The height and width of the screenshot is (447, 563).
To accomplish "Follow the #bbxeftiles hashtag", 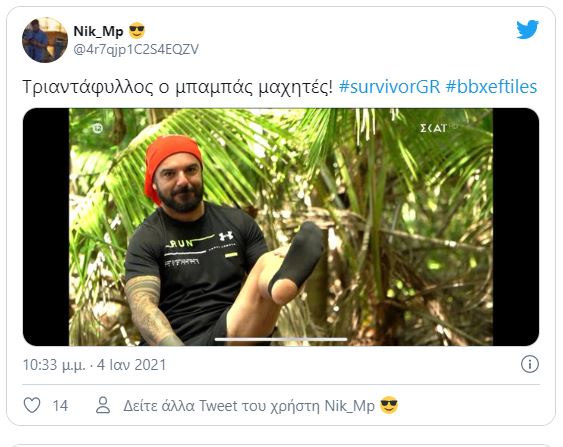I will click(x=491, y=87).
